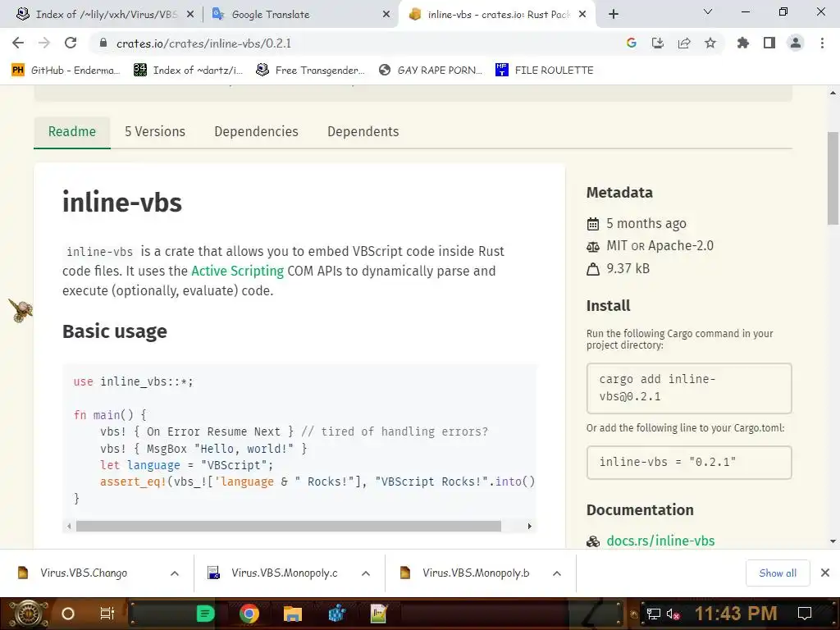Click code block scroll right arrow
This screenshot has height=630, width=840.
tap(529, 526)
